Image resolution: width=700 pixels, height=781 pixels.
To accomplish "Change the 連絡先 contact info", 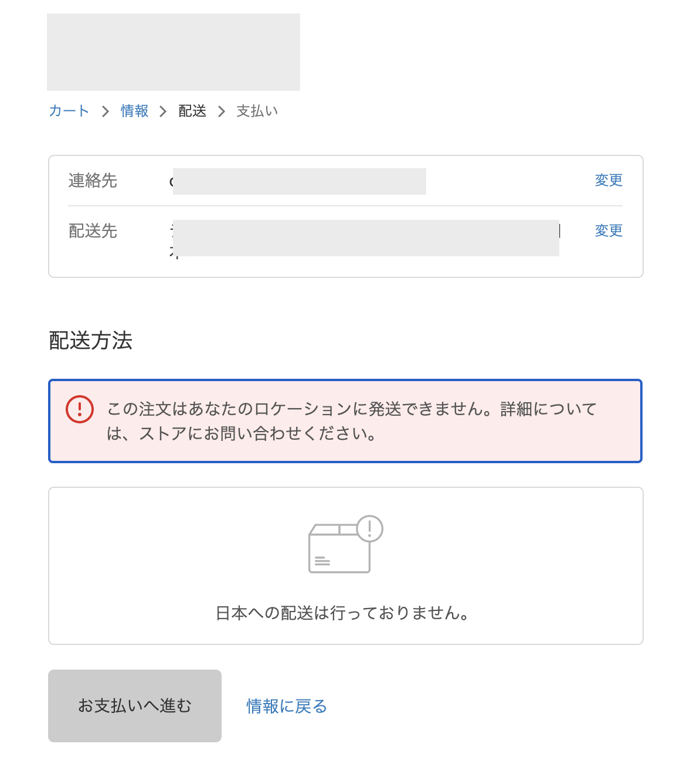I will (x=608, y=180).
